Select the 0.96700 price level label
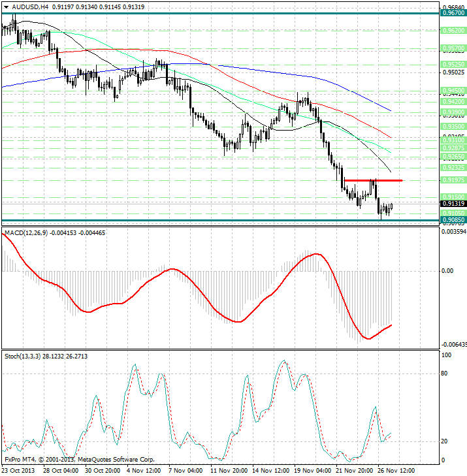This screenshot has height=476, width=467. 453,13
